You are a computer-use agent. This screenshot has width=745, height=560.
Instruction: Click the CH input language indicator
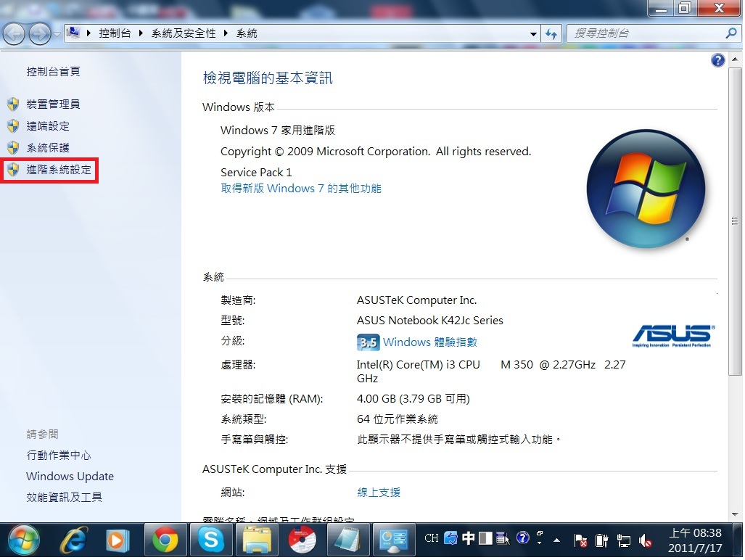[432, 538]
